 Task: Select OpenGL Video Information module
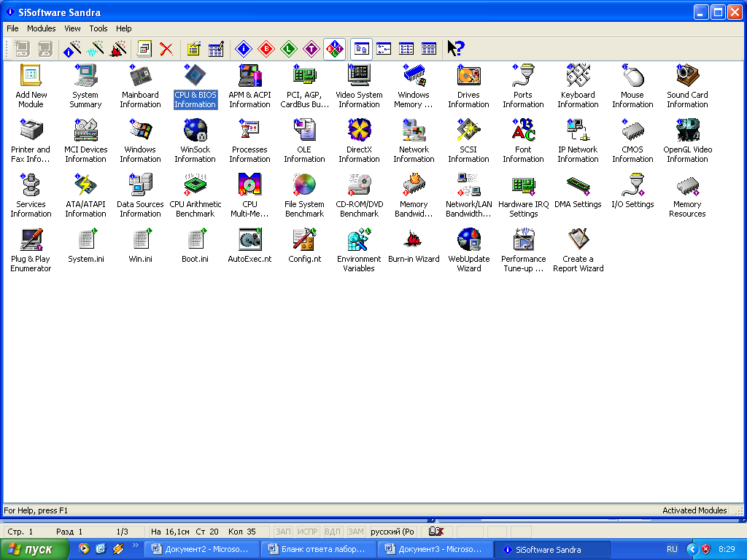[687, 141]
